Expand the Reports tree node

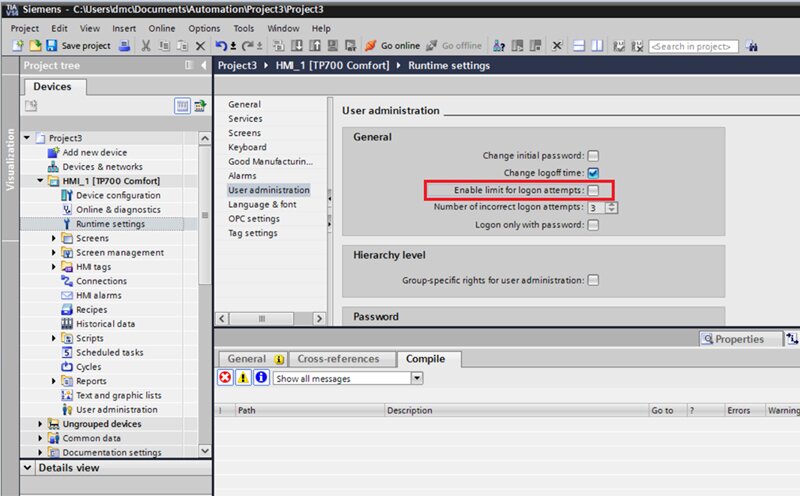53,381
